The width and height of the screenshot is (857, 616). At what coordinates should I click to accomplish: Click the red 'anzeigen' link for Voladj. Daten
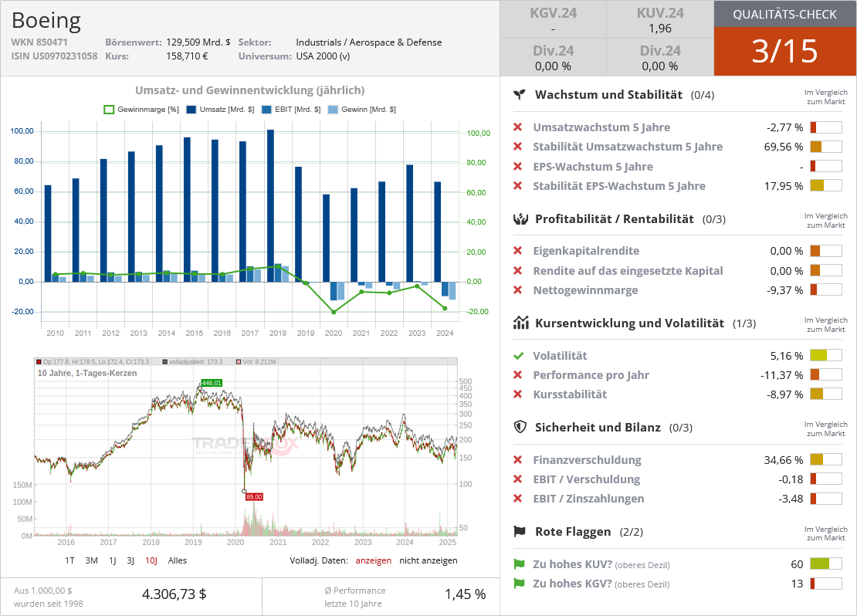(374, 560)
